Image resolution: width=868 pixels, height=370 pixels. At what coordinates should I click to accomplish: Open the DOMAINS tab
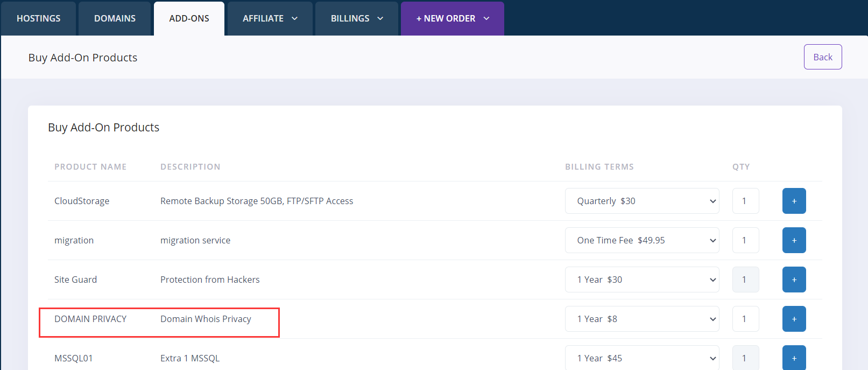(x=115, y=18)
